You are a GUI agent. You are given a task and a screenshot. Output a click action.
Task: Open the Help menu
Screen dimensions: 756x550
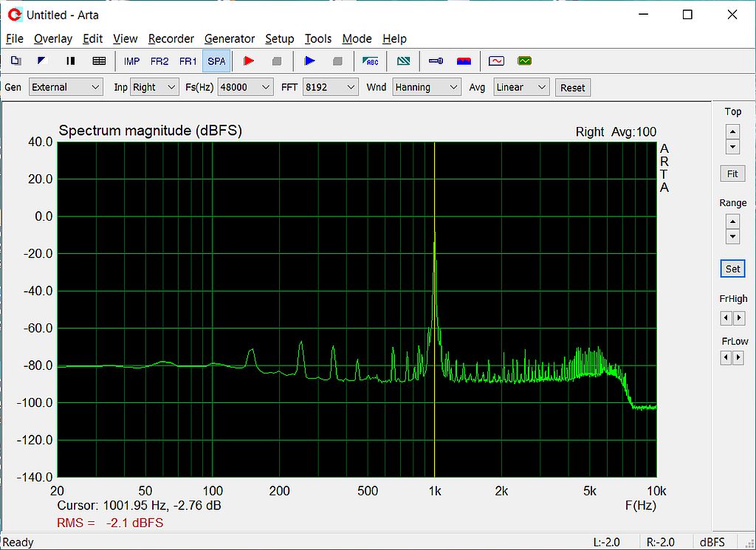point(394,38)
